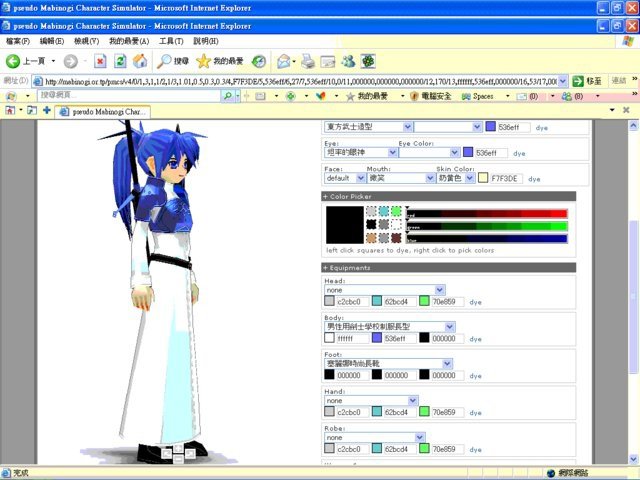Click the blue plus add-tab icon
This screenshot has width=640, height=480.
pos(47,110)
